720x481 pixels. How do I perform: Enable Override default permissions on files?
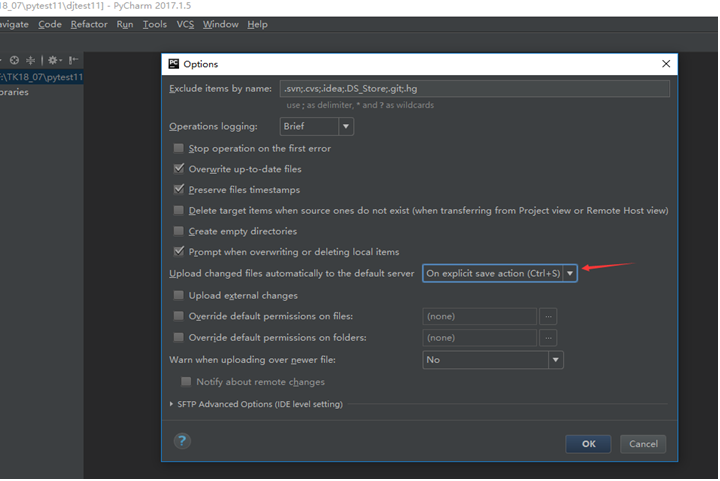coord(178,316)
